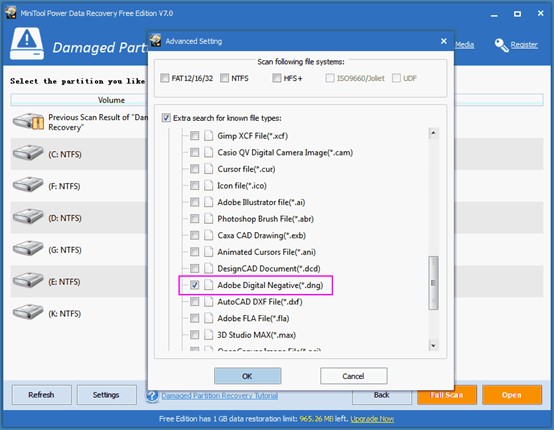554x430 pixels.
Task: Open Damaged Partition Recovery Tutorial link
Action: (x=219, y=395)
